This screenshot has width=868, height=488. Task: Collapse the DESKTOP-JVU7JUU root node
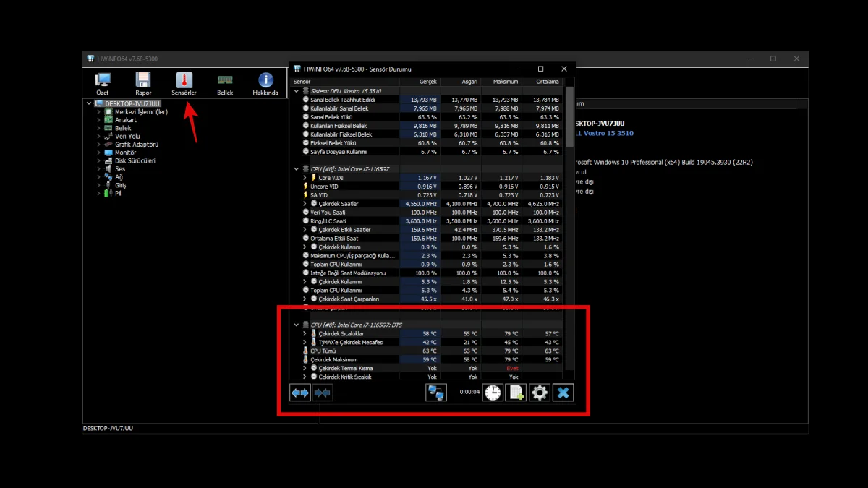pyautogui.click(x=89, y=103)
